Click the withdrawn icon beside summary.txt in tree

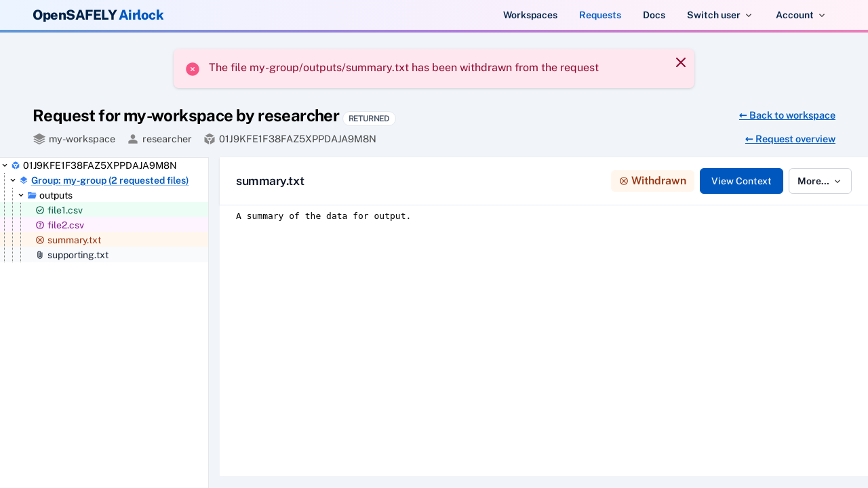(x=40, y=240)
